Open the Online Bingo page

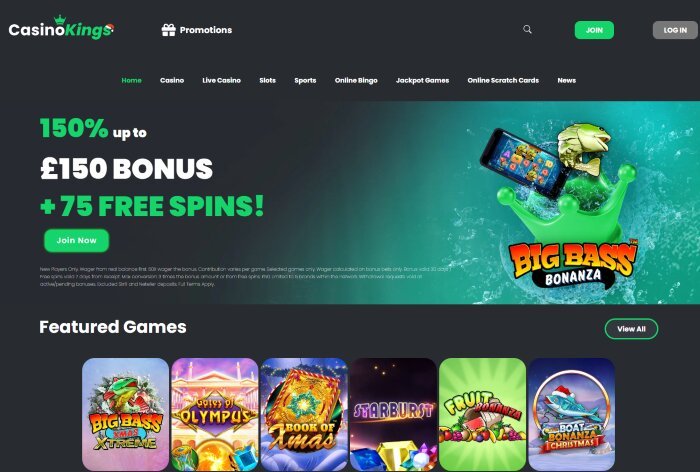356,80
